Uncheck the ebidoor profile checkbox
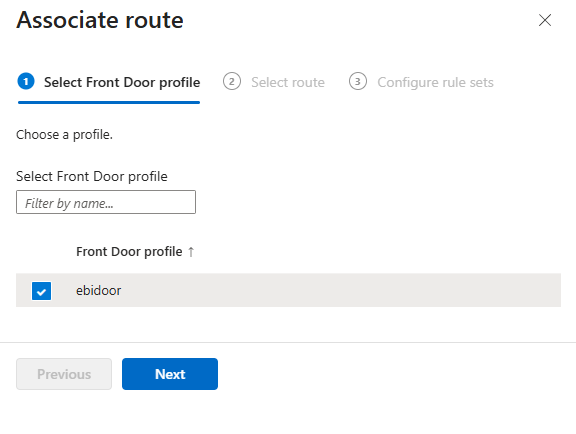 click(42, 291)
